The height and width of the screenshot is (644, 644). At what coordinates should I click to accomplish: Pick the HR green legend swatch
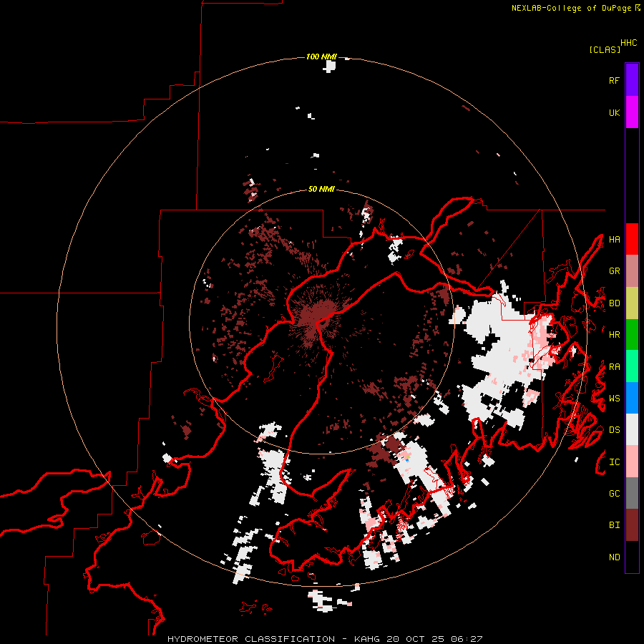632,335
